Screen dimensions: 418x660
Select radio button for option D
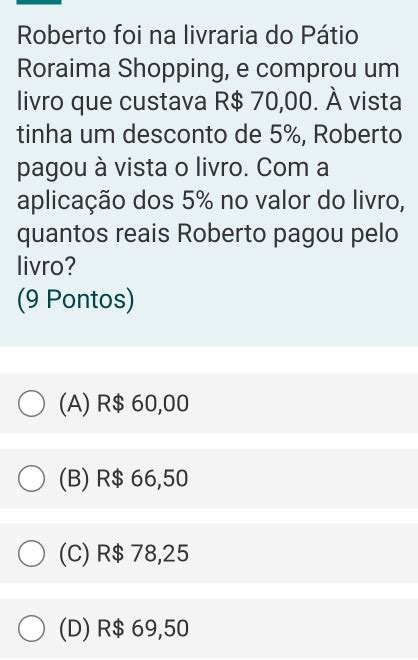coord(32,628)
